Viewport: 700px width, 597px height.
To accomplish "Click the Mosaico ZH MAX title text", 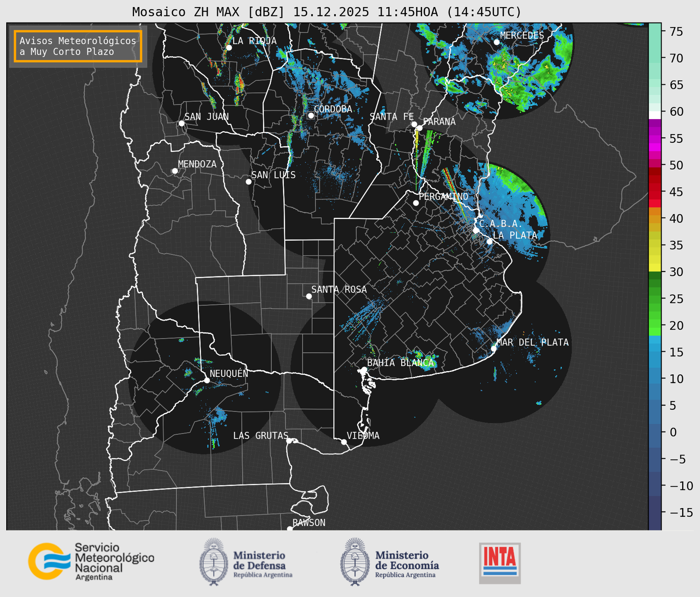I will [x=326, y=12].
